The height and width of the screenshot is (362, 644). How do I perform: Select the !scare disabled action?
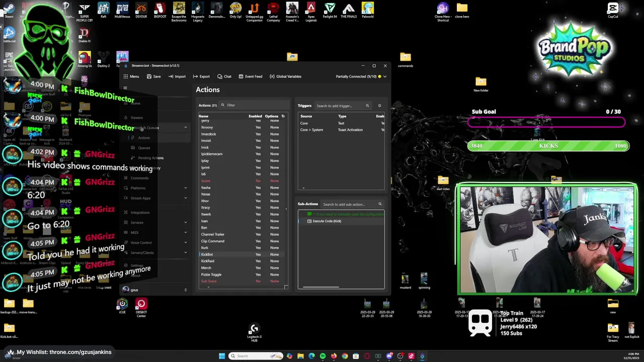243,180
